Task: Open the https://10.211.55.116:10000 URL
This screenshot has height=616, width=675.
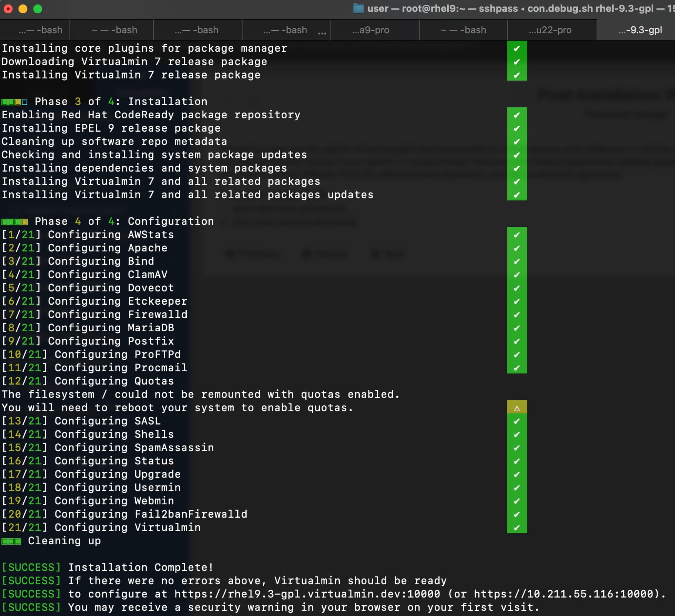Action: coord(564,594)
